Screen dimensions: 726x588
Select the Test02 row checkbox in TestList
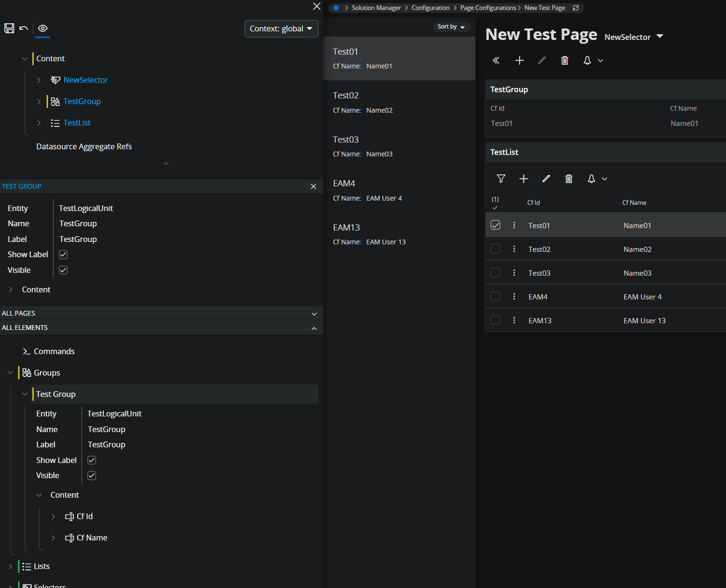tap(495, 248)
